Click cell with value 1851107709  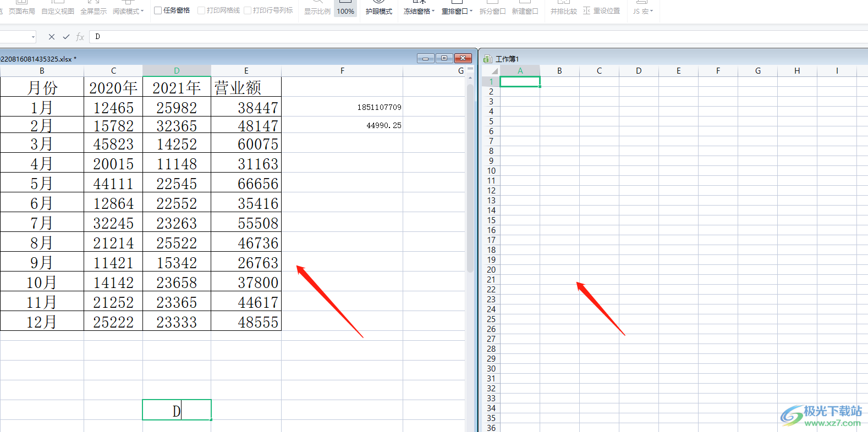[x=342, y=107]
